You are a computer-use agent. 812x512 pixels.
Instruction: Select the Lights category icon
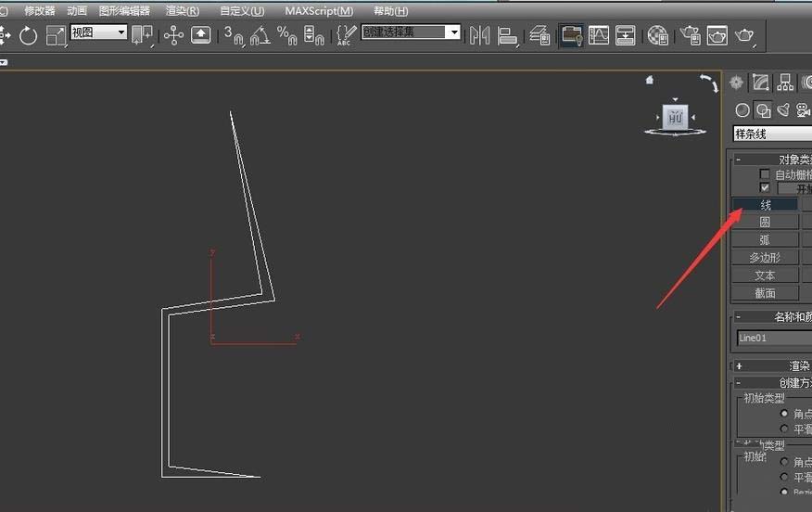783,109
